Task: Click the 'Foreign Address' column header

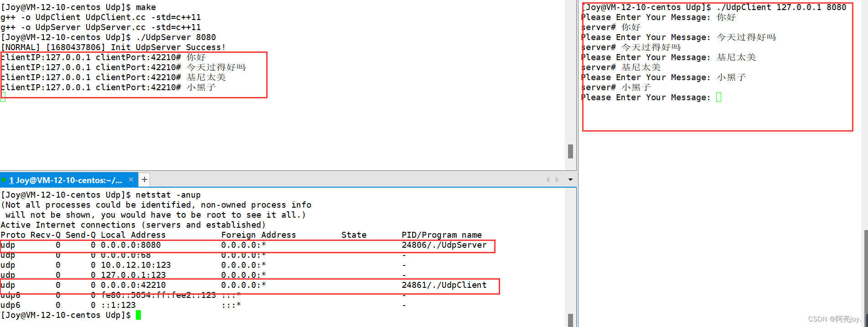Action: (258, 235)
